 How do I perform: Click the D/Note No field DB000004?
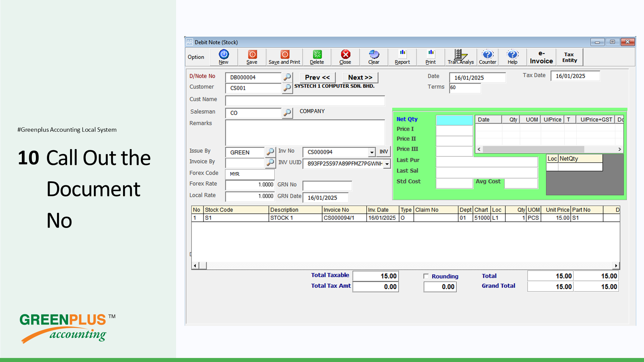click(253, 77)
